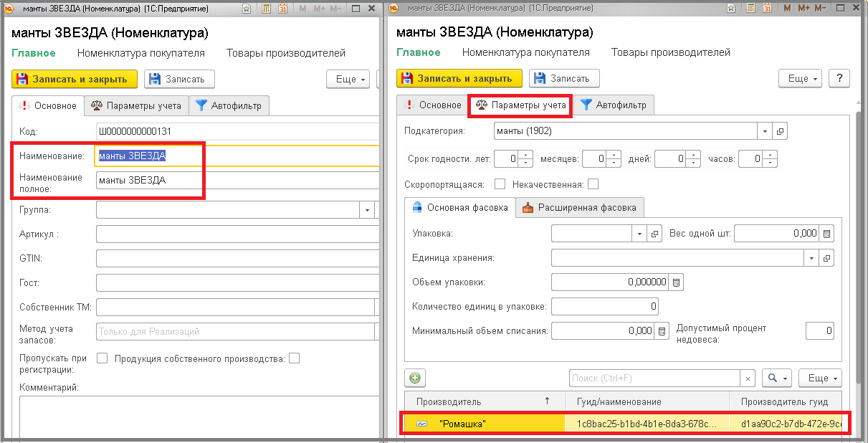
Task: Click row icon next to "Ромашка" manufacturer
Action: [422, 424]
